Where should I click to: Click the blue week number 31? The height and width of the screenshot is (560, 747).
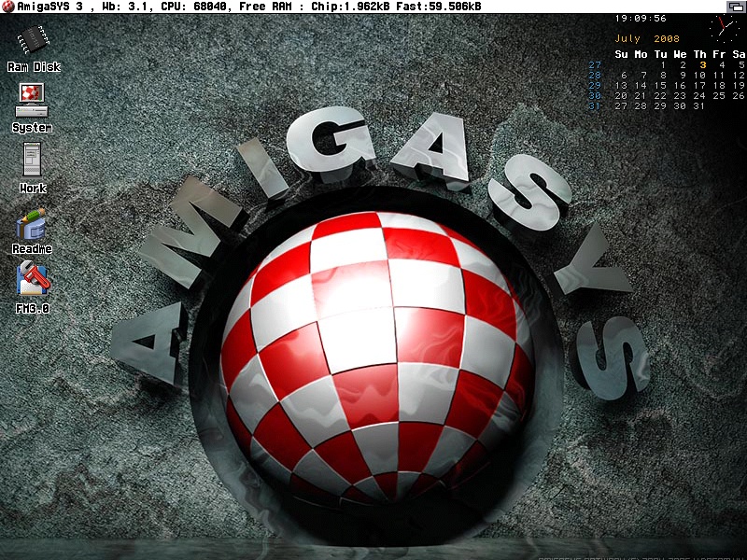point(595,106)
